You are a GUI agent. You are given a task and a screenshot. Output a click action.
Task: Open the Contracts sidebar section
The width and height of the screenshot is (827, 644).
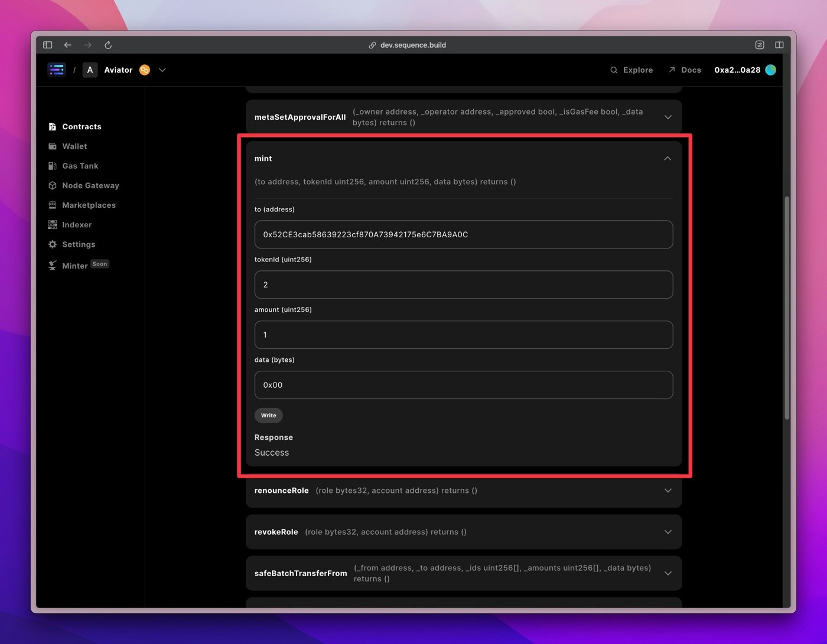tap(75, 126)
